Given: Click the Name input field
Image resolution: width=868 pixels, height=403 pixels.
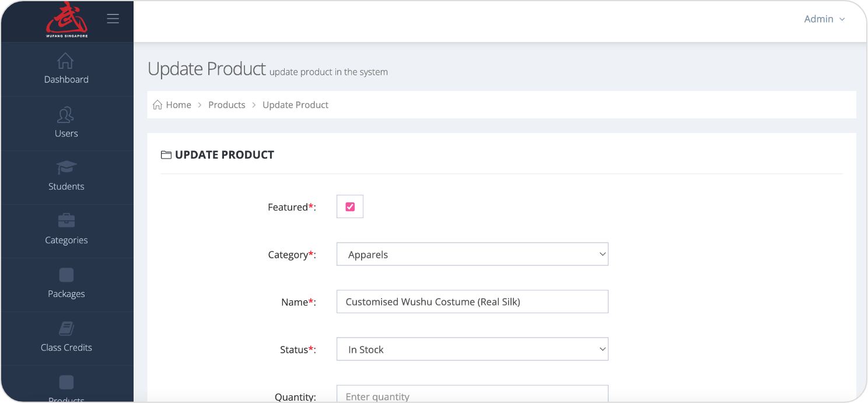Looking at the screenshot, I should point(473,302).
